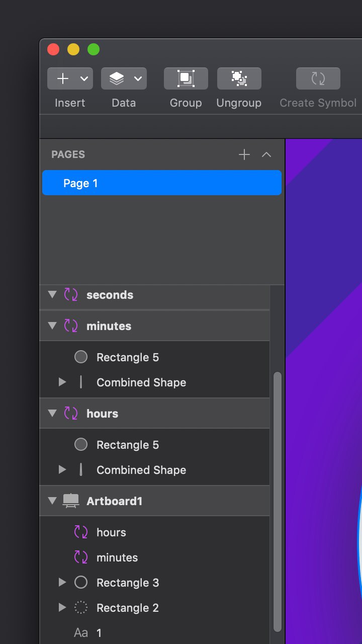This screenshot has height=644, width=362.
Task: Collapse the seconds symbol disclosure triangle
Action: point(52,295)
